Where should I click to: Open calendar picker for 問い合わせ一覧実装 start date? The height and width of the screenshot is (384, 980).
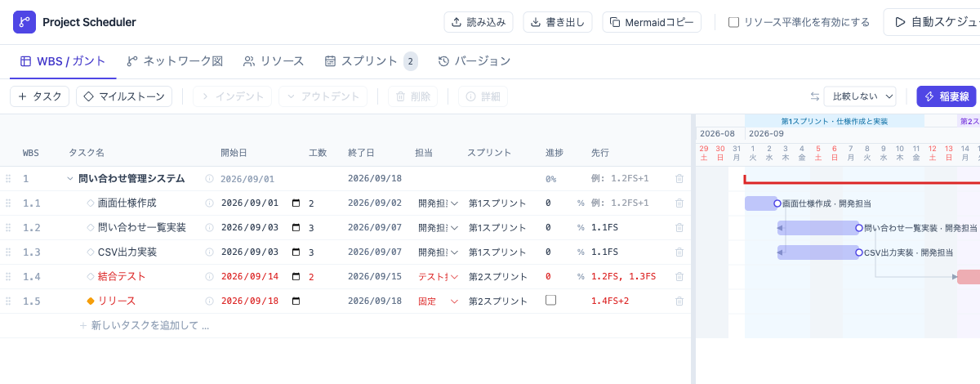[296, 228]
